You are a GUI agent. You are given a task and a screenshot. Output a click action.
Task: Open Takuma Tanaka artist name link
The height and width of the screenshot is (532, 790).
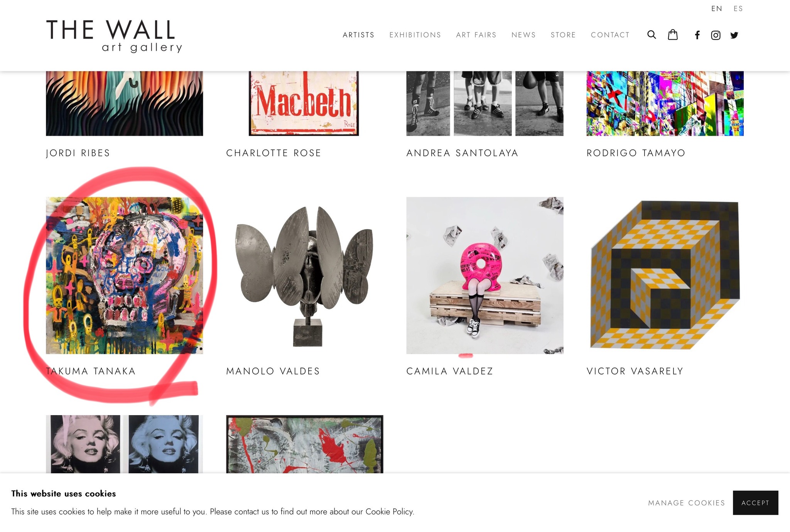pos(91,371)
